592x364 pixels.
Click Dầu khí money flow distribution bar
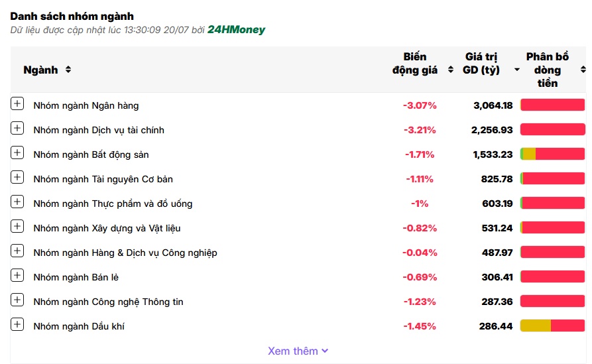[552, 326]
